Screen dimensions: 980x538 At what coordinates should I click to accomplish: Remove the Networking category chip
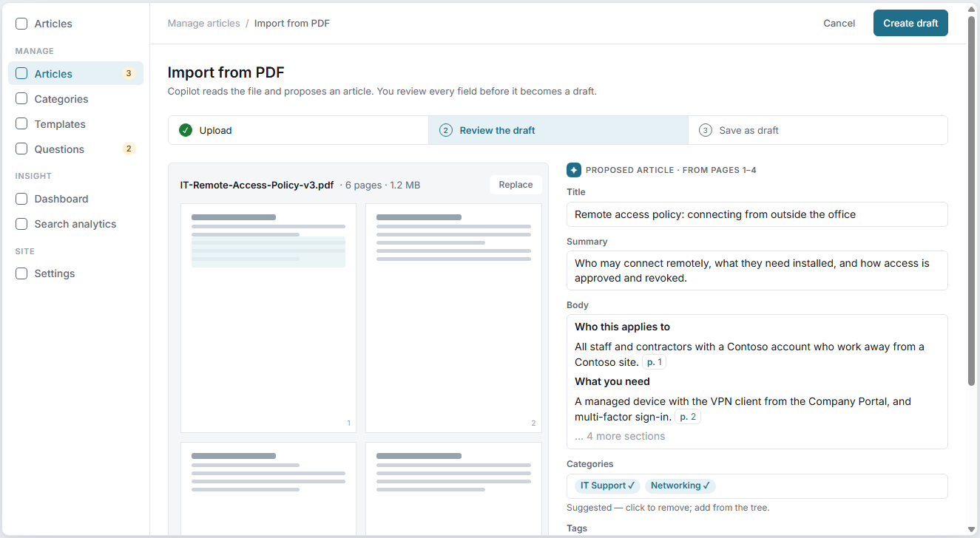[680, 486]
